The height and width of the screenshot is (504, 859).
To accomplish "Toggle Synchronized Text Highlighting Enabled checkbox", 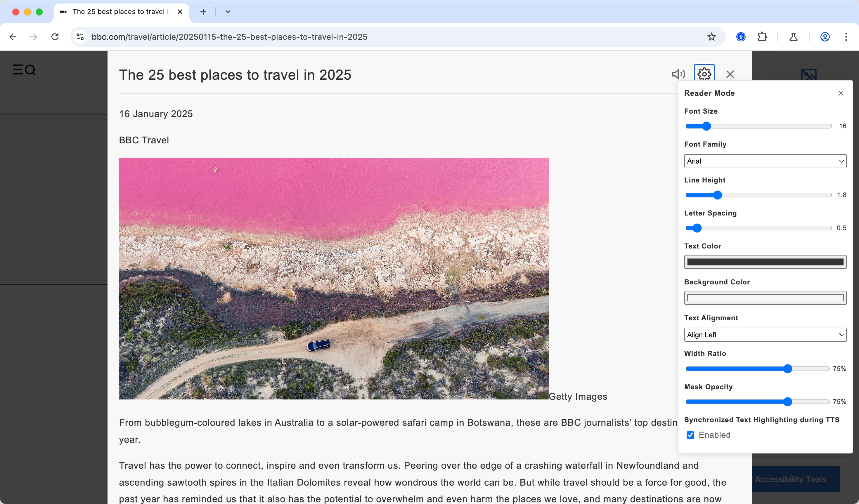I will pos(690,435).
